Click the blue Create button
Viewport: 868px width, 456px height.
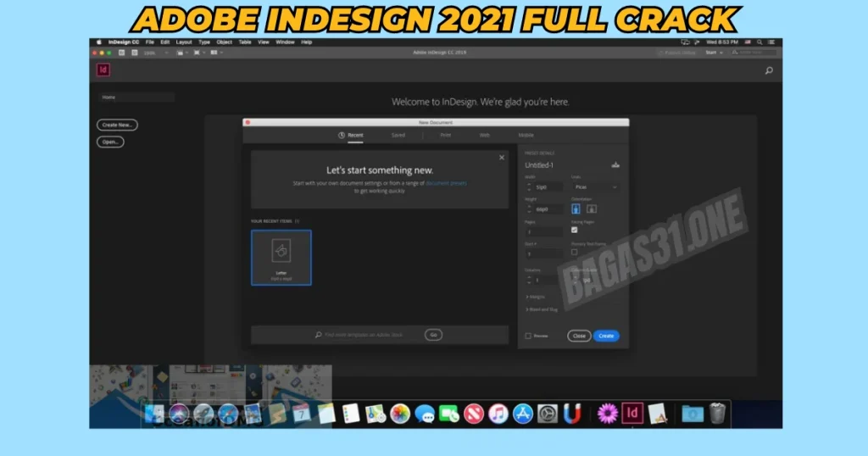click(606, 336)
